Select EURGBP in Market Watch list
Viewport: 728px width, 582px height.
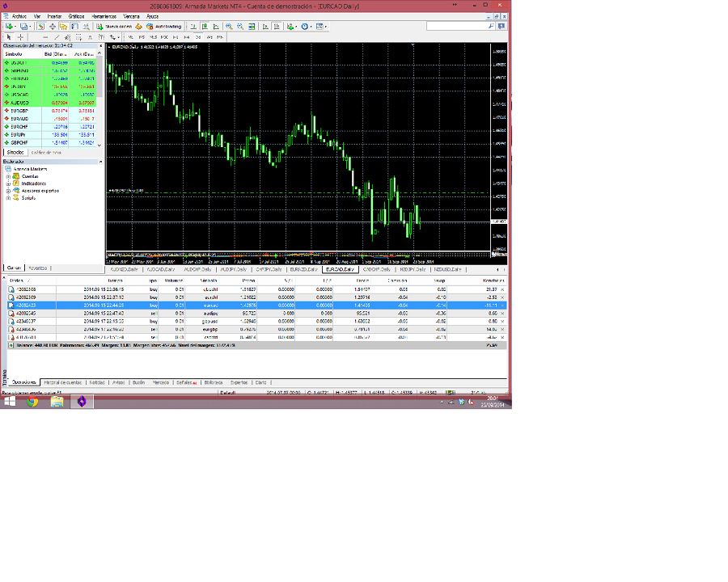[x=17, y=111]
